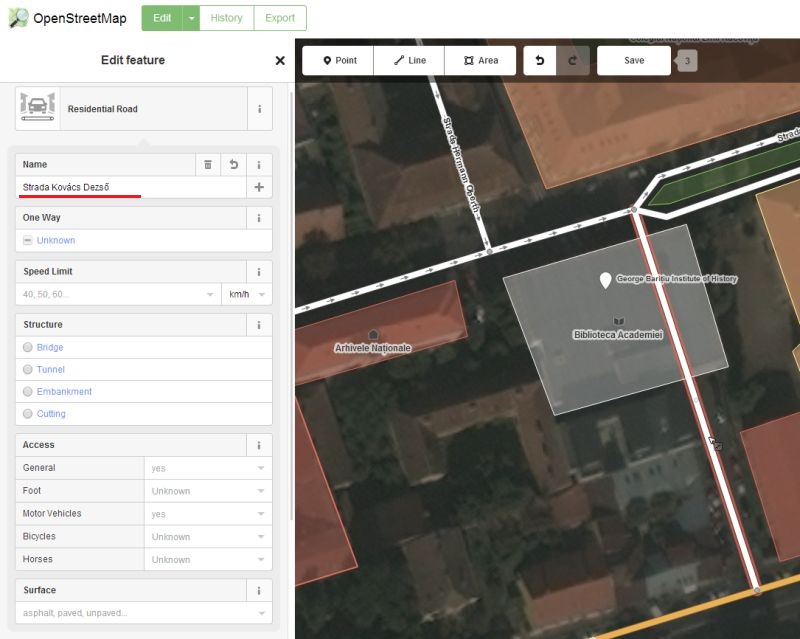Switch to the History tab
The width and height of the screenshot is (800, 639).
click(x=227, y=18)
